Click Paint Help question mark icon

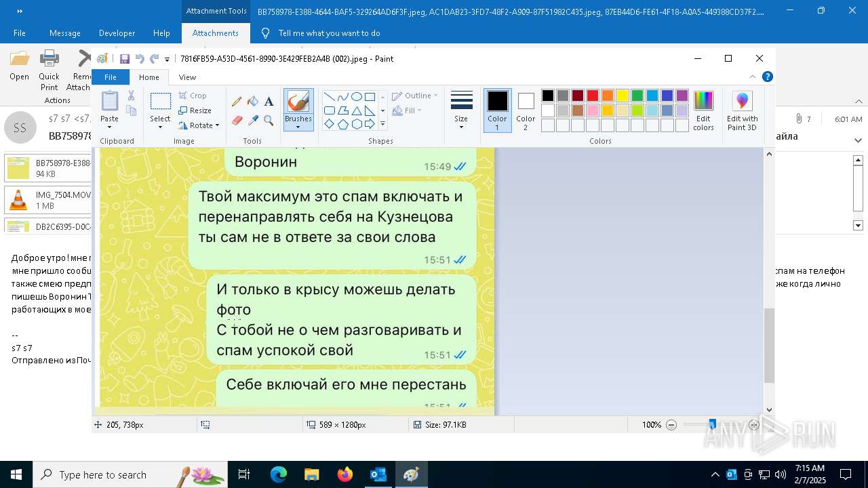767,77
